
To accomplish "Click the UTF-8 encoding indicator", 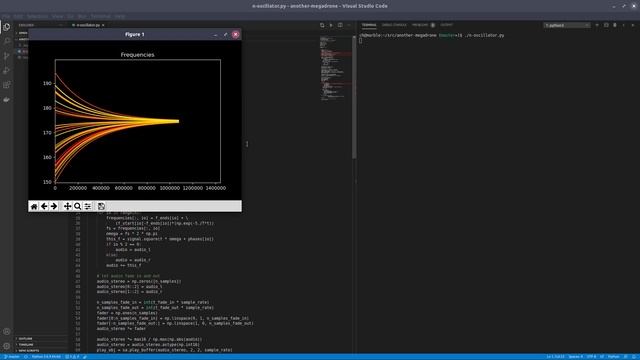I will (x=591, y=357).
